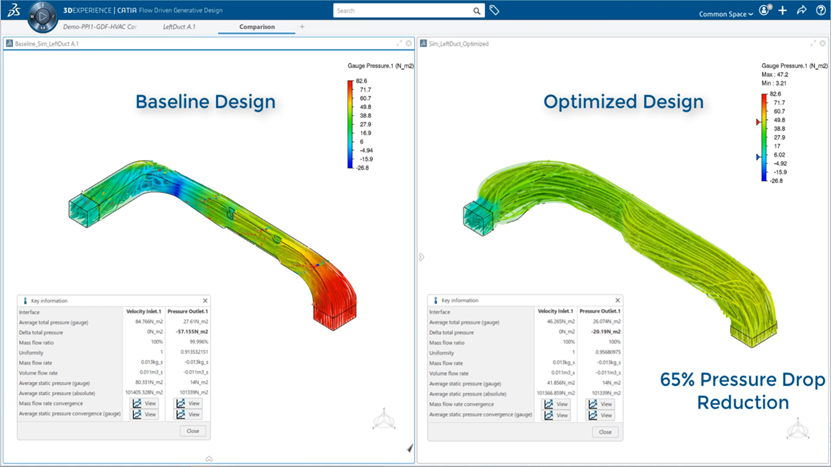Click 101366.859N_m2 absolute pressure value
This screenshot has height=467, width=831.
tap(555, 393)
